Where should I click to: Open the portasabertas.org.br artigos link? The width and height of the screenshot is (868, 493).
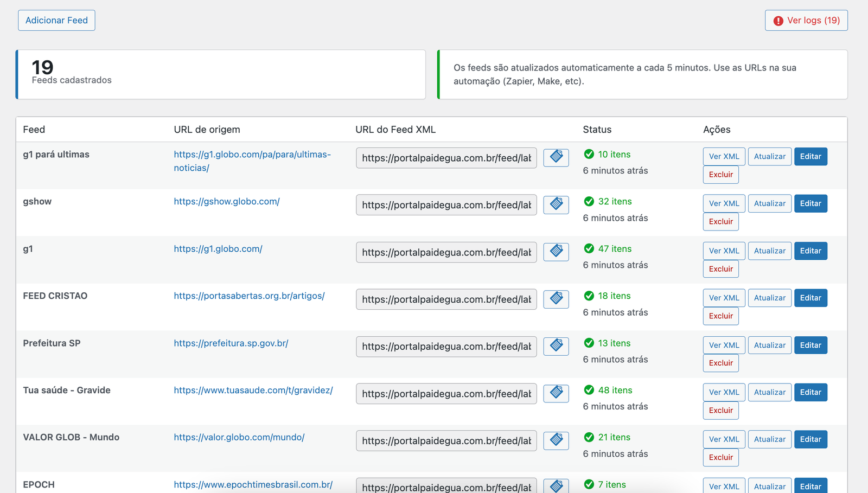pyautogui.click(x=249, y=296)
